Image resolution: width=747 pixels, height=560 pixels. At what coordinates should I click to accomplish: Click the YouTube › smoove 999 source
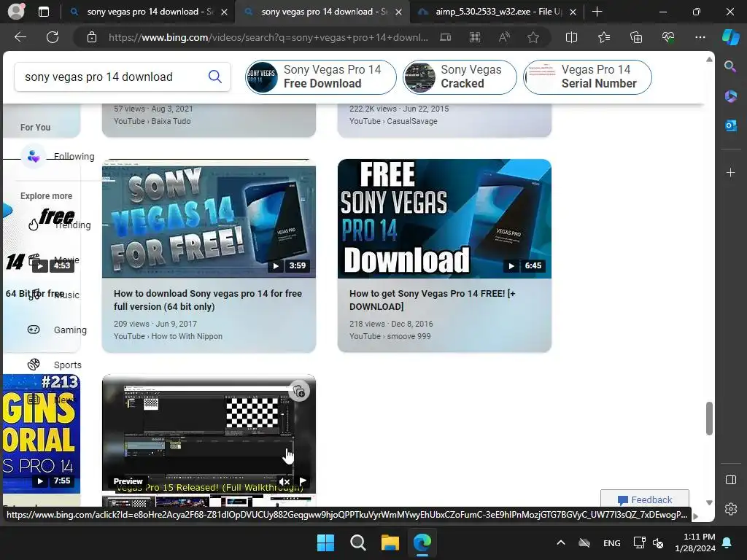(x=390, y=336)
